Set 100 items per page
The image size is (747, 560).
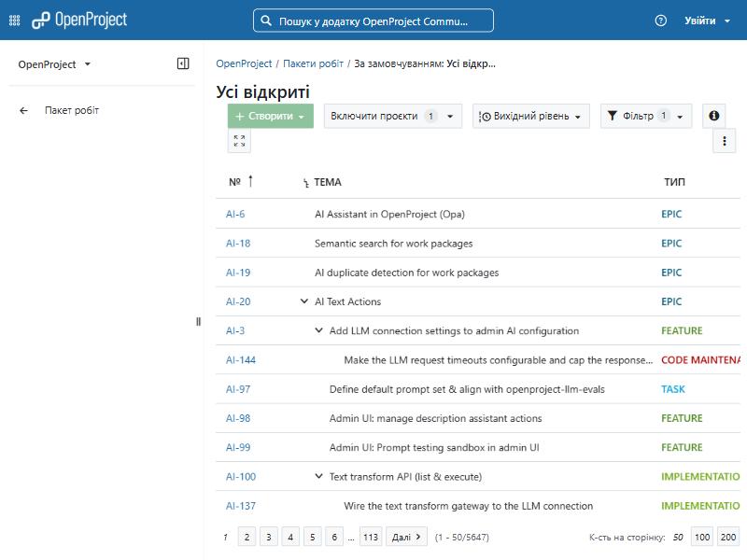pyautogui.click(x=702, y=537)
